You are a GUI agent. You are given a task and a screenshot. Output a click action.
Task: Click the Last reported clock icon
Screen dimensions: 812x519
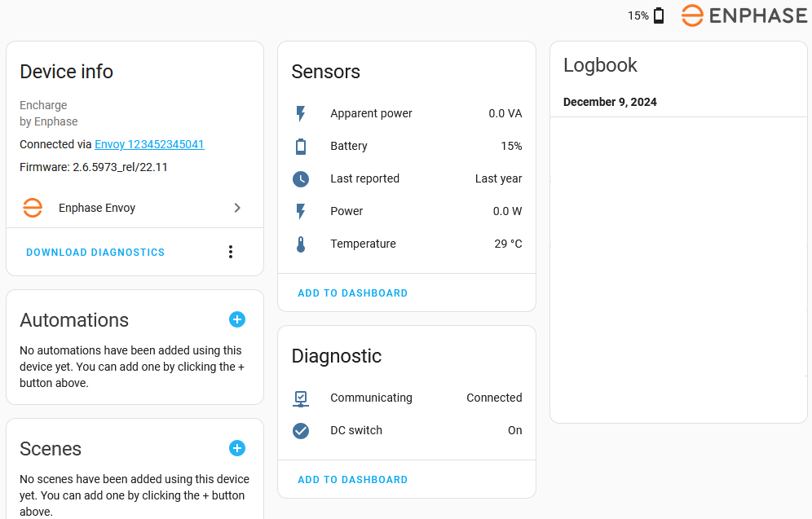[x=301, y=178]
